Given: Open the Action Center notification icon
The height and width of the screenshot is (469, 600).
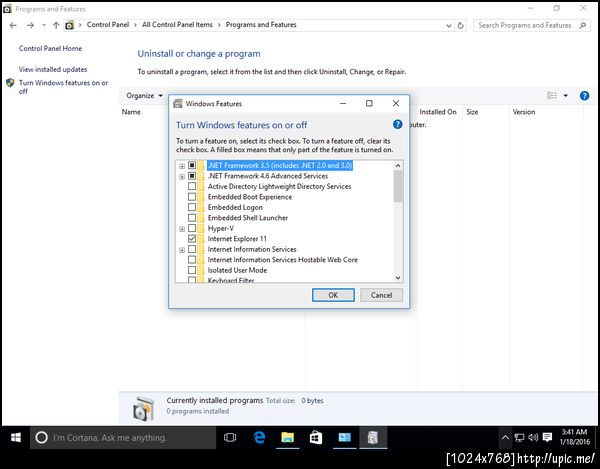Looking at the screenshot, I should (x=547, y=437).
